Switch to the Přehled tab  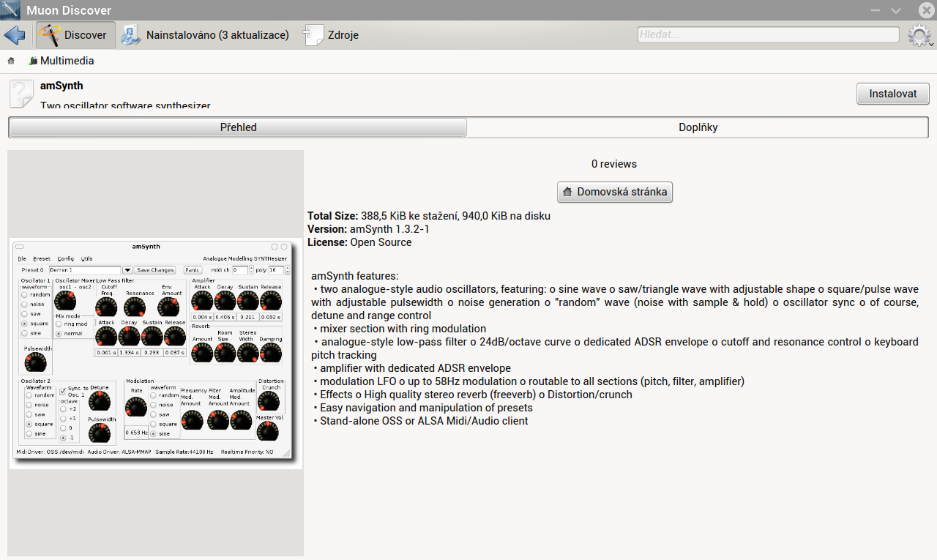238,127
